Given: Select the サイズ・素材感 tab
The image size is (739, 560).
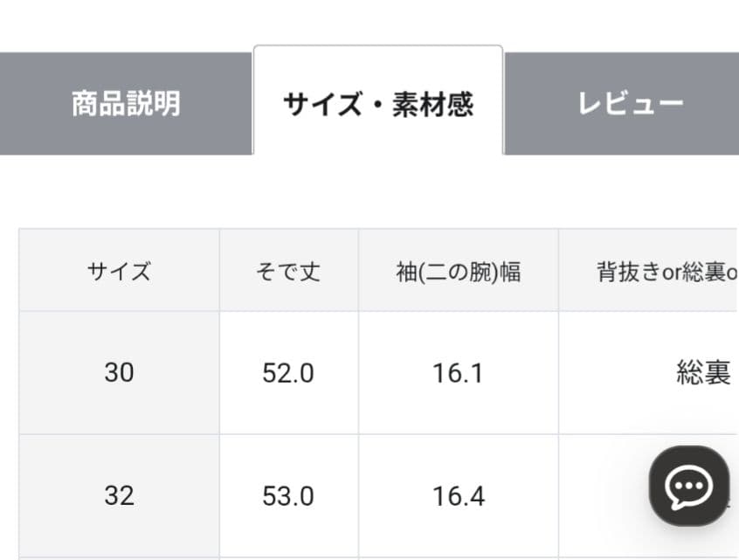Looking at the screenshot, I should point(377,101).
